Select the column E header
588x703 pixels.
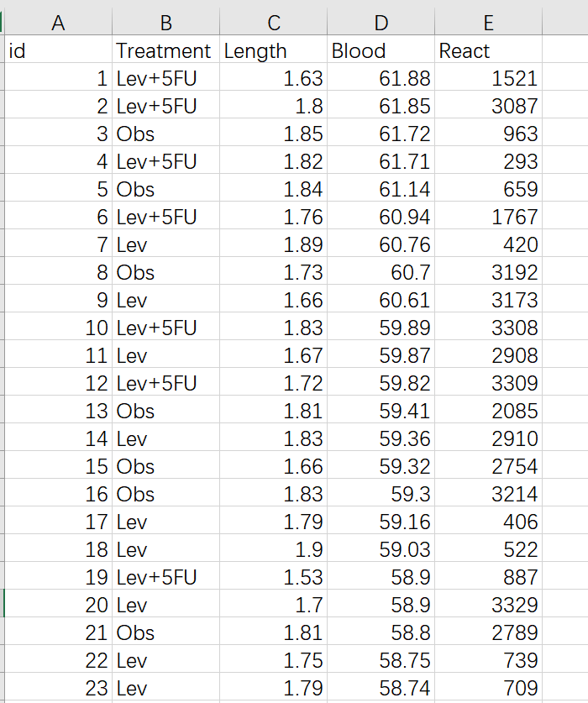pyautogui.click(x=488, y=23)
